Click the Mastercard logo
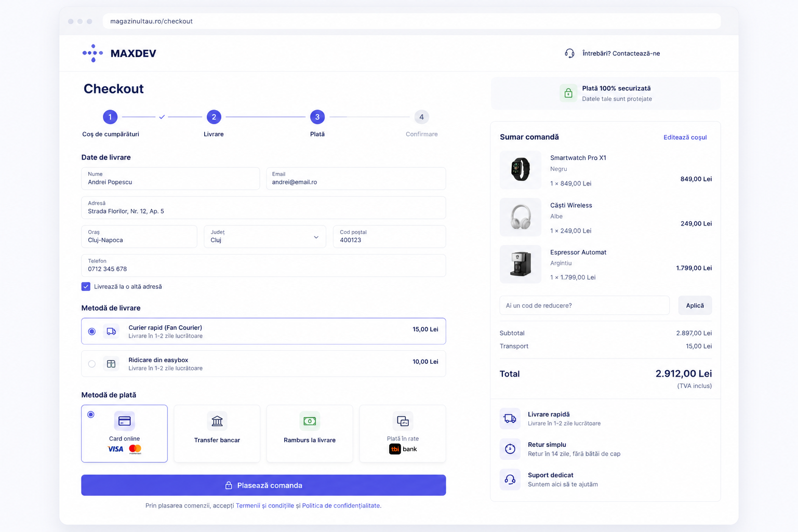 click(x=135, y=449)
